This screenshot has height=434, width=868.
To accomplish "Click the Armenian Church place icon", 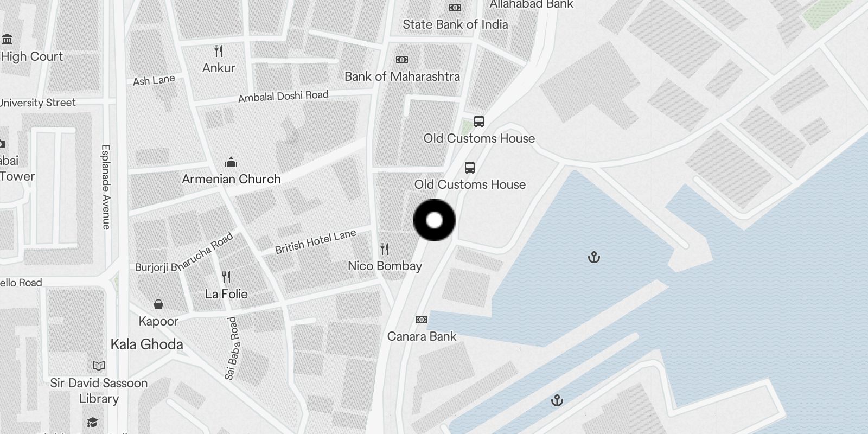I will (231, 162).
